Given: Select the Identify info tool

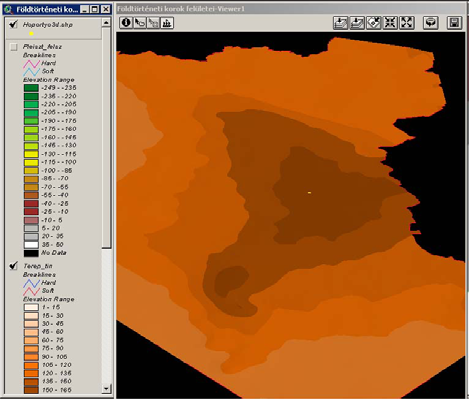Looking at the screenshot, I should [x=126, y=23].
